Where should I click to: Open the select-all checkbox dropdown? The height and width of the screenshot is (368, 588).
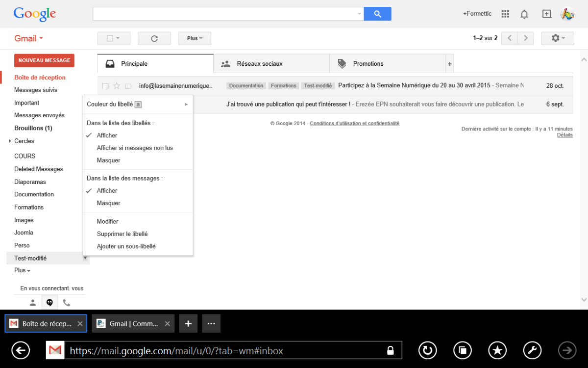tap(114, 38)
